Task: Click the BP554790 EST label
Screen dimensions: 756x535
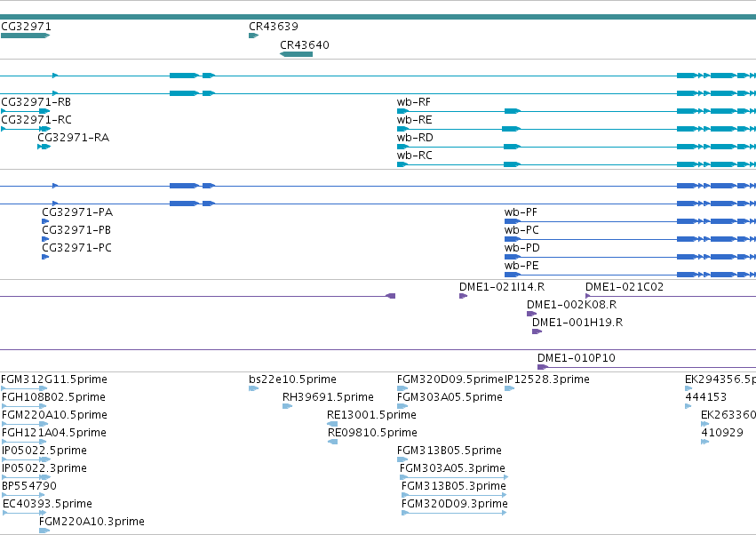Action: point(29,486)
